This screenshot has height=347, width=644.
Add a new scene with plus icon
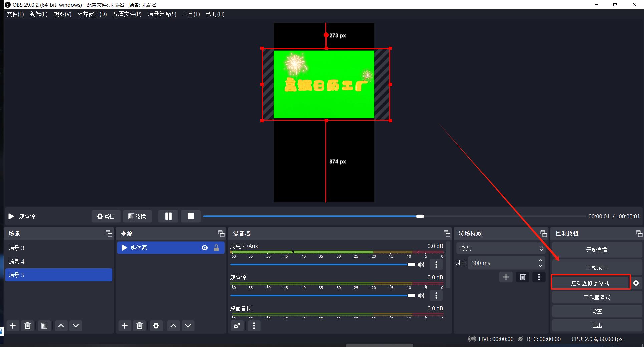[x=13, y=326]
